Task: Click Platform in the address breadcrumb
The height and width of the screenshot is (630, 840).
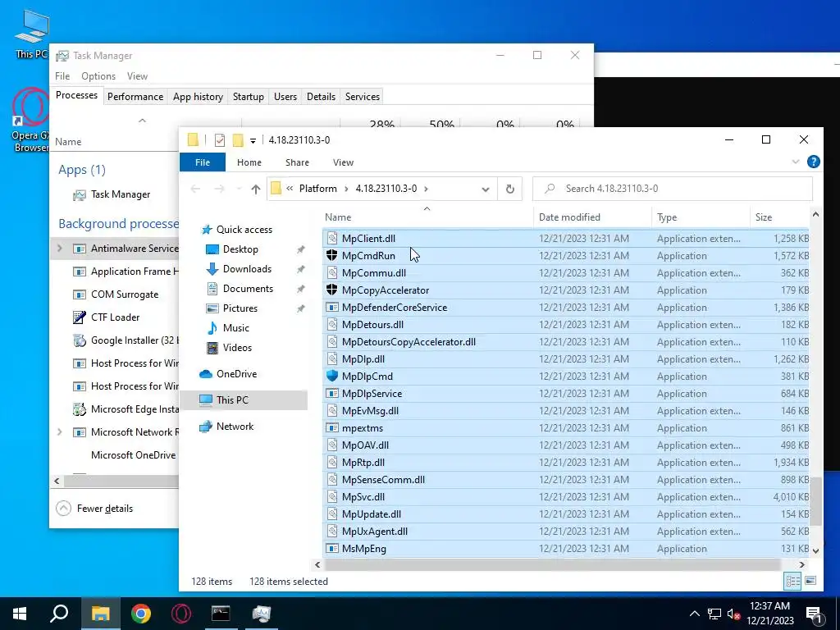Action: click(x=317, y=189)
